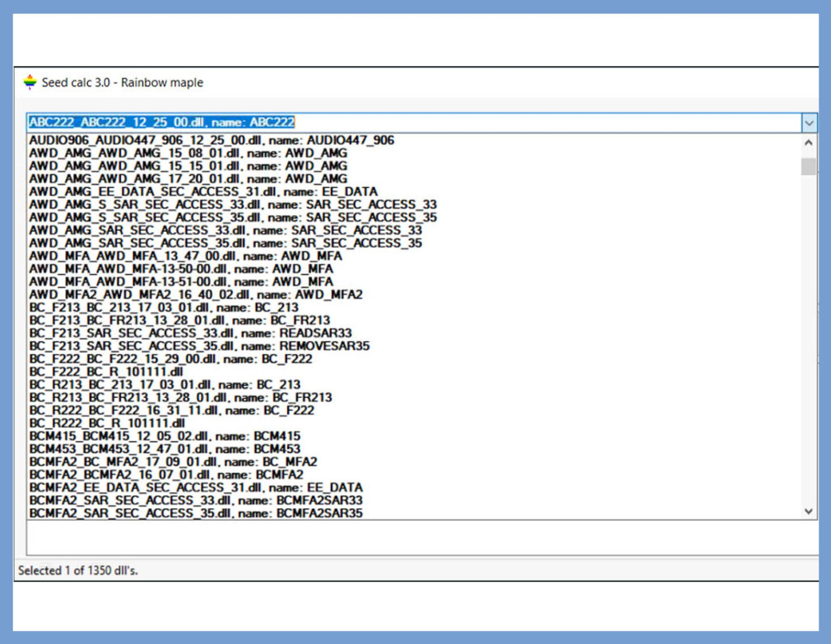Choose the BCM453_BCM453_12_47_01.dll entry
The height and width of the screenshot is (644, 831).
(x=164, y=449)
